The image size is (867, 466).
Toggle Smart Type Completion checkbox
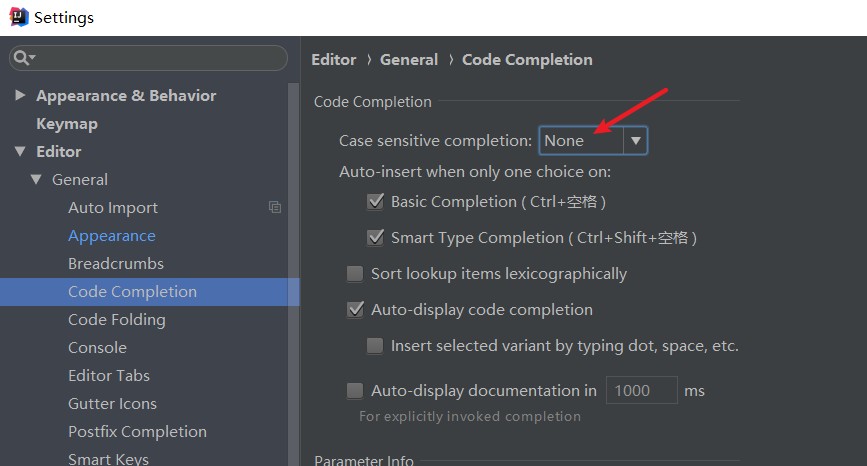(x=376, y=238)
